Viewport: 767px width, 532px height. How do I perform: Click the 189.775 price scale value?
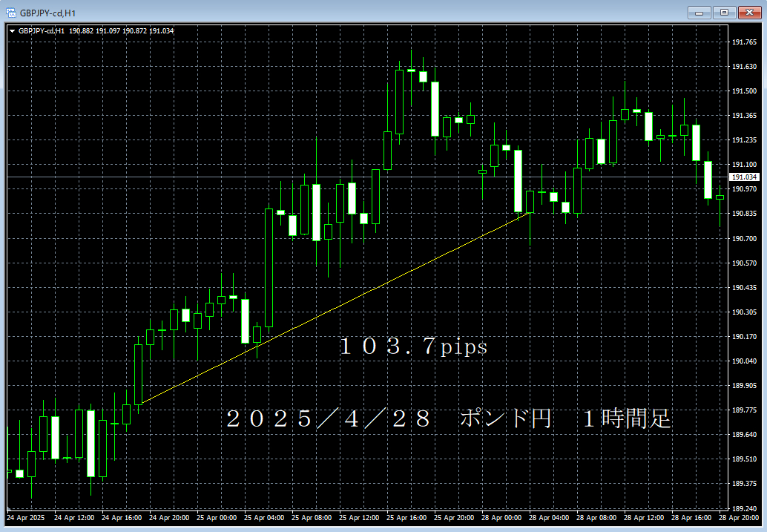pyautogui.click(x=744, y=410)
